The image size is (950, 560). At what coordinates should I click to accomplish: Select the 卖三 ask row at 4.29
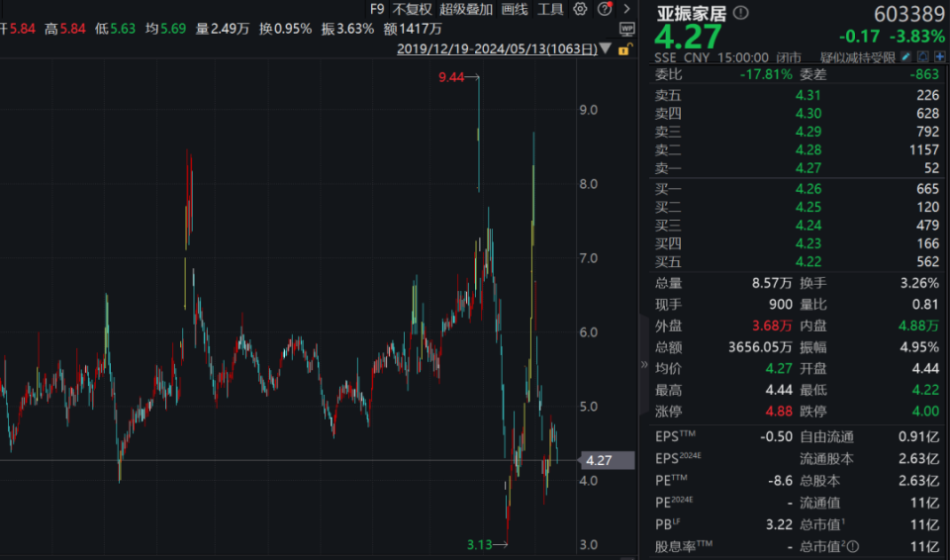pos(797,132)
